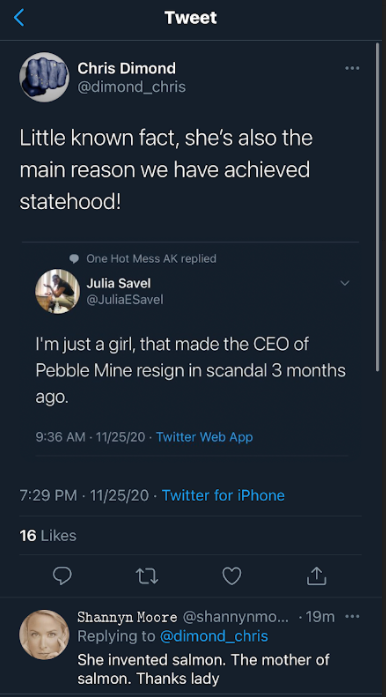Open Chris Dimond tweet options menu
386x697 pixels.
[352, 68]
